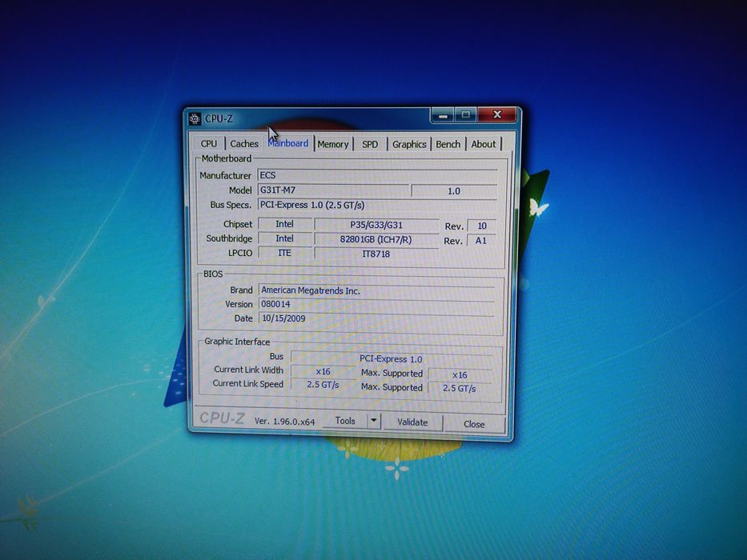Click the Max. Supported width x16 value
The width and height of the screenshot is (747, 560).
point(460,374)
